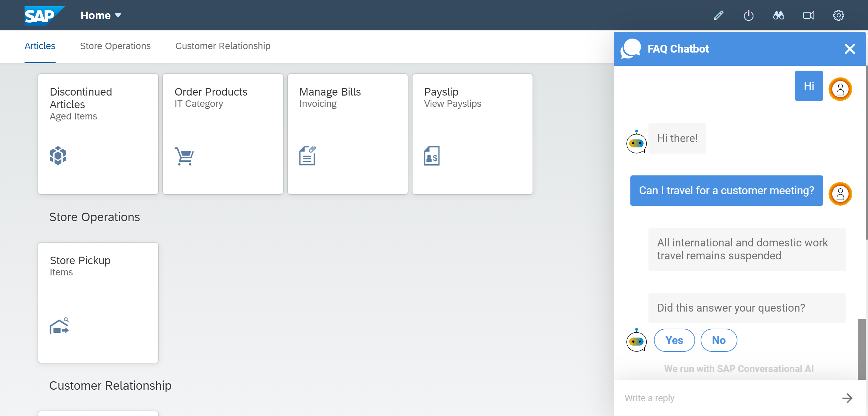This screenshot has width=868, height=416.
Task: Click the binoculars icon in header
Action: click(x=779, y=15)
